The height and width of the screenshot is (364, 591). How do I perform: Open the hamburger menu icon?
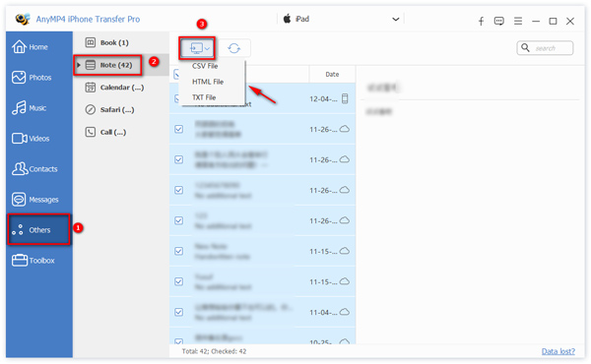518,21
